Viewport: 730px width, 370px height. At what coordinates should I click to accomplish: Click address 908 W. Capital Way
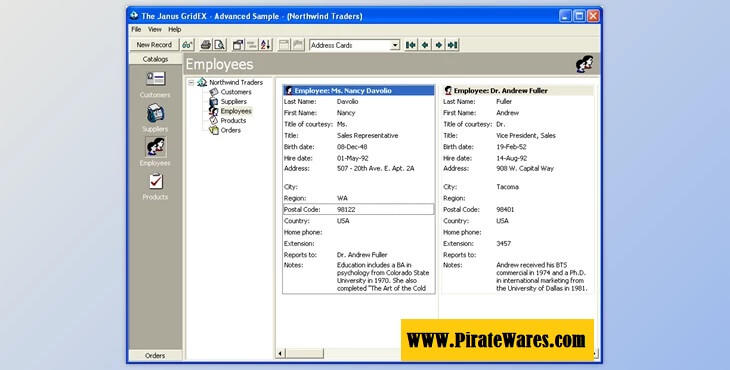tap(525, 168)
